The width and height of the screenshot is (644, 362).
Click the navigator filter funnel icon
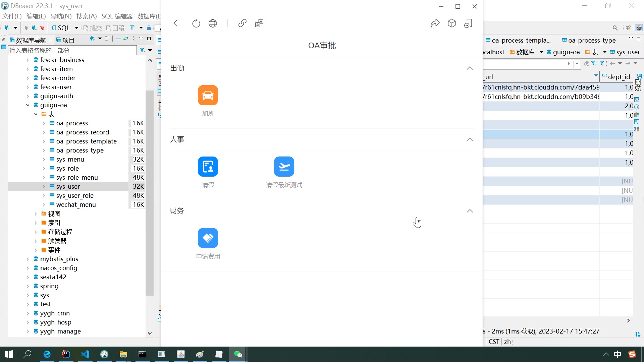(142, 50)
